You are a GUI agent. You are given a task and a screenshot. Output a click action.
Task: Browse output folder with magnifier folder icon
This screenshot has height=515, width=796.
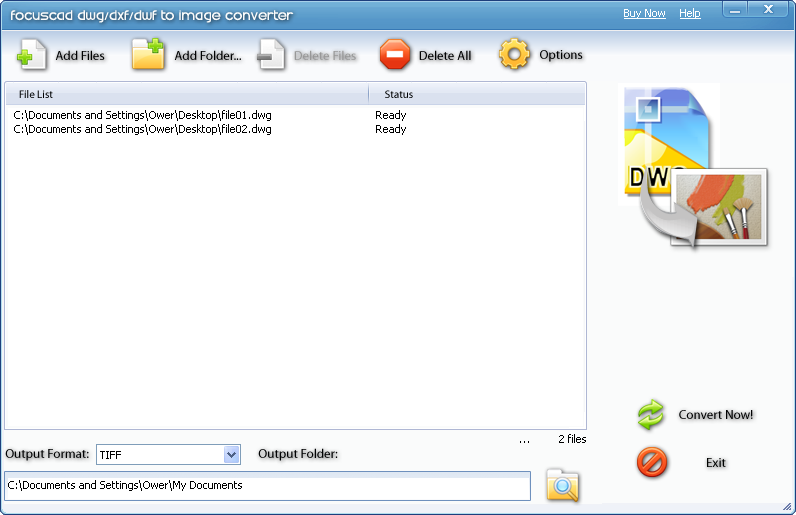(x=562, y=486)
